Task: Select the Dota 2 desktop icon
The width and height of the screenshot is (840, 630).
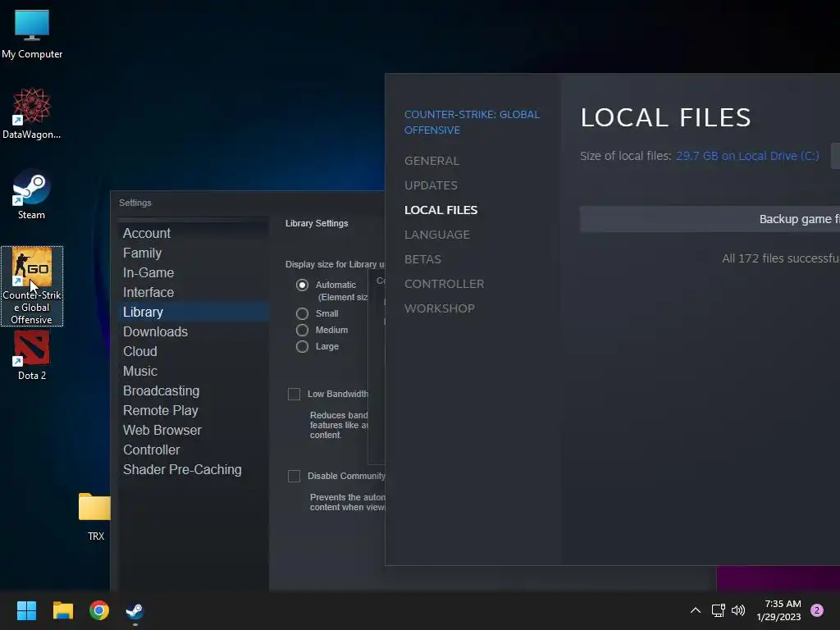Action: click(x=32, y=355)
